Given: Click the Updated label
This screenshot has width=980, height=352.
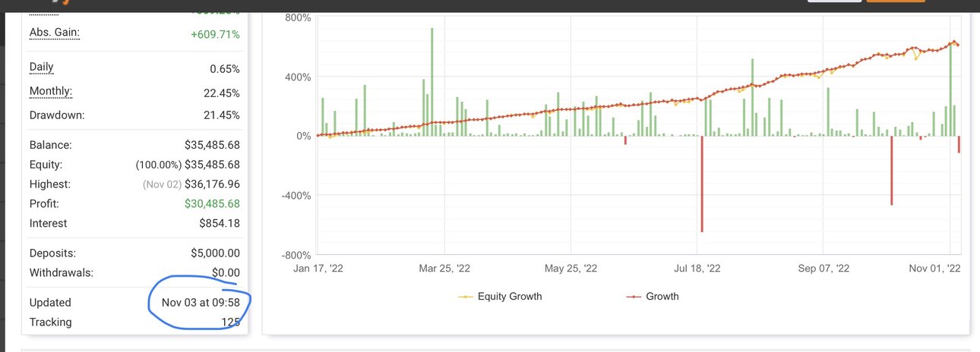Looking at the screenshot, I should pos(50,303).
